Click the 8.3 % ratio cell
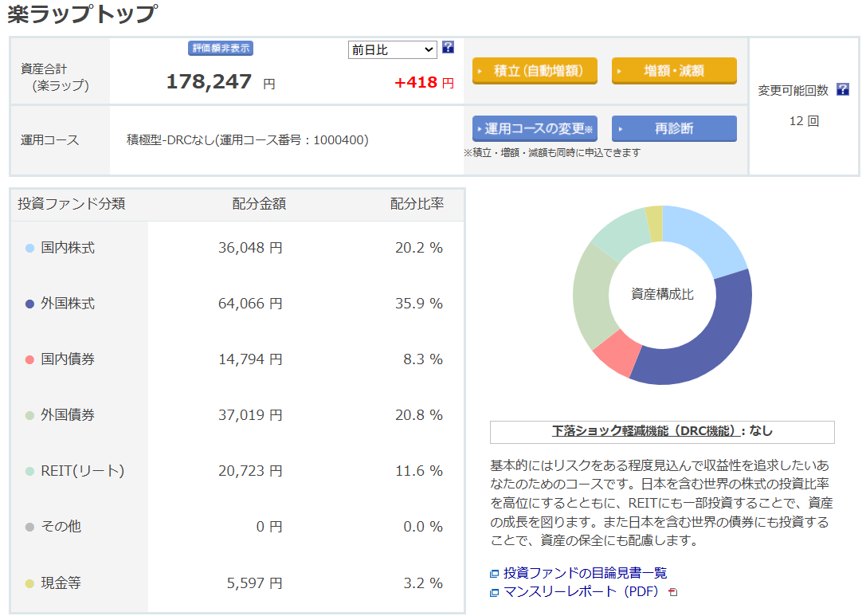This screenshot has width=866, height=616. [x=423, y=359]
